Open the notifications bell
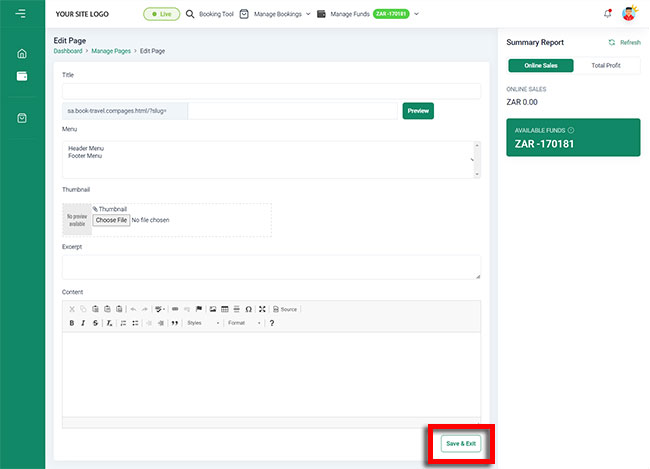 point(607,14)
